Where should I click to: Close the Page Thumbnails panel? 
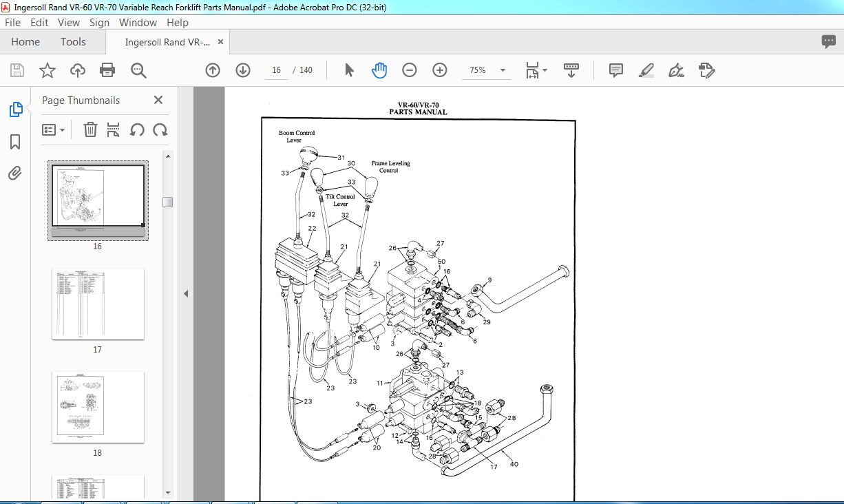(x=158, y=101)
